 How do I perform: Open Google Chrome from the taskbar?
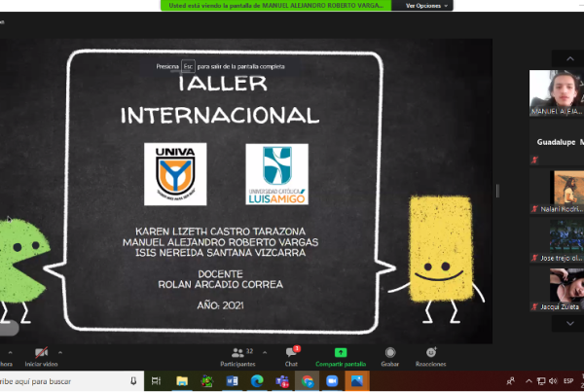(x=308, y=381)
